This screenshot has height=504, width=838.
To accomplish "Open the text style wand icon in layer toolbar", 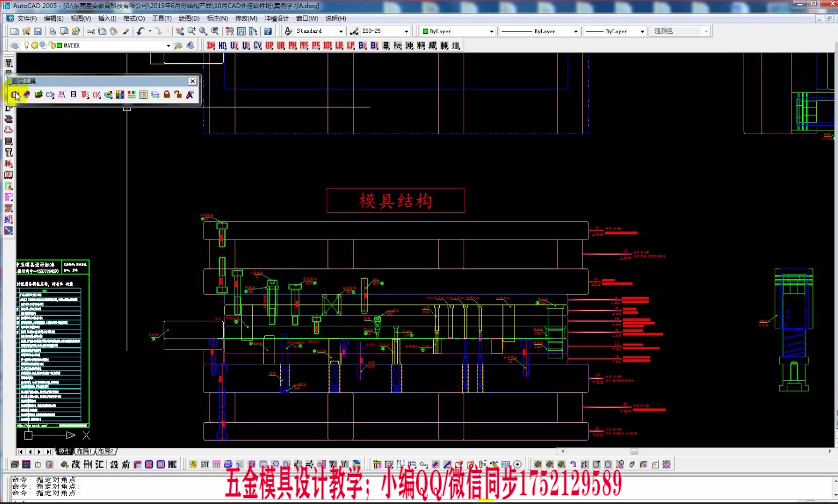I will [189, 94].
